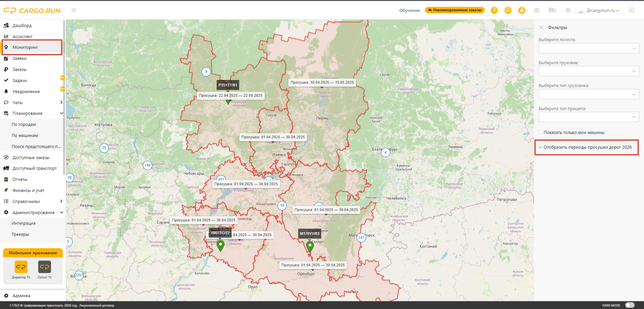The height and width of the screenshot is (309, 644).
Task: Click the 99+ badge next to Уведомления
Action: coord(62,89)
